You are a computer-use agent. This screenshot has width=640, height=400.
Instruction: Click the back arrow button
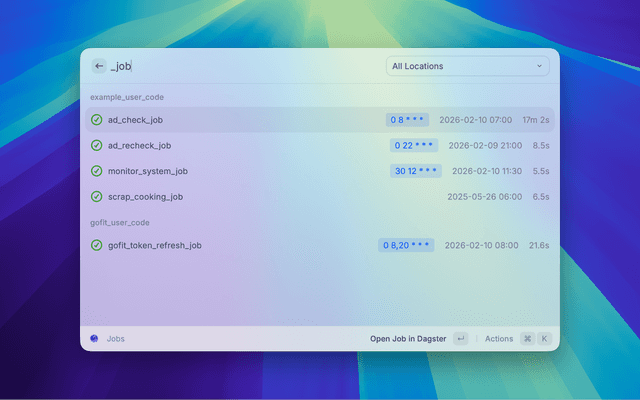(x=99, y=66)
